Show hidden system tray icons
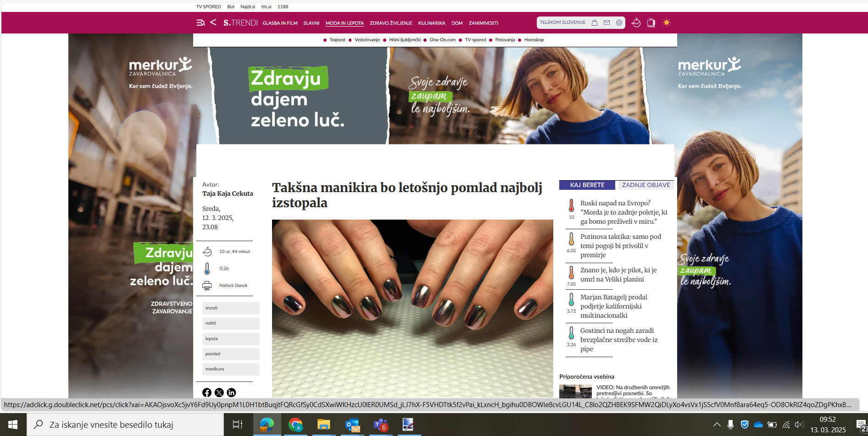868x436 pixels. tap(717, 425)
